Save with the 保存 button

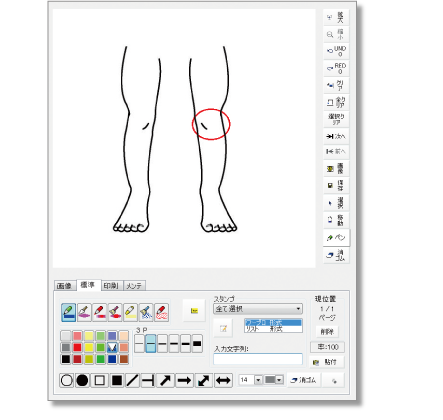coord(336,185)
